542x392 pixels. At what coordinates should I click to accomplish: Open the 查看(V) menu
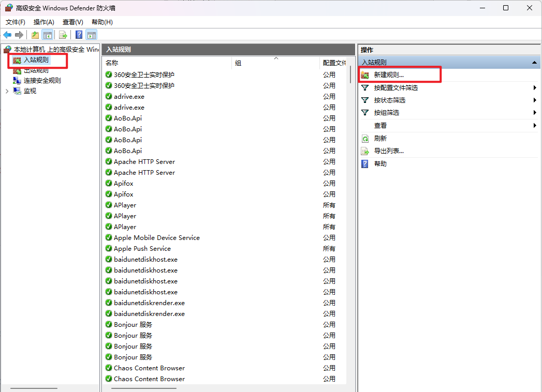click(x=73, y=22)
